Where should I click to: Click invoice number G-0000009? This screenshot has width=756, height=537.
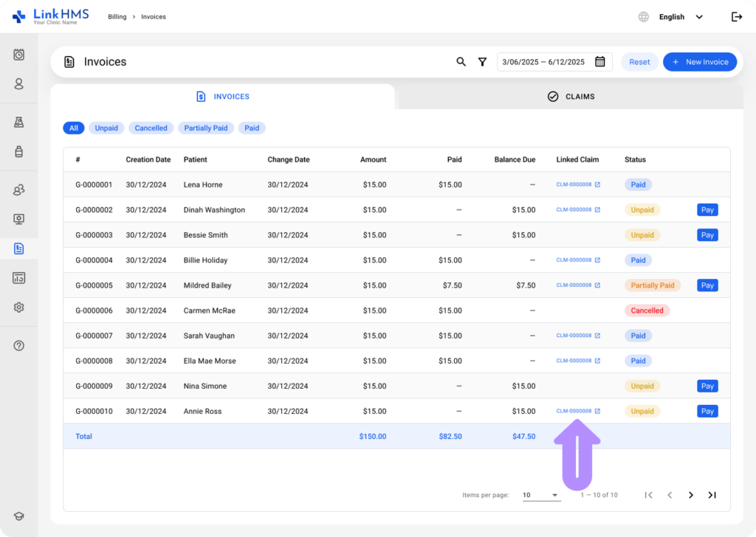coord(94,386)
